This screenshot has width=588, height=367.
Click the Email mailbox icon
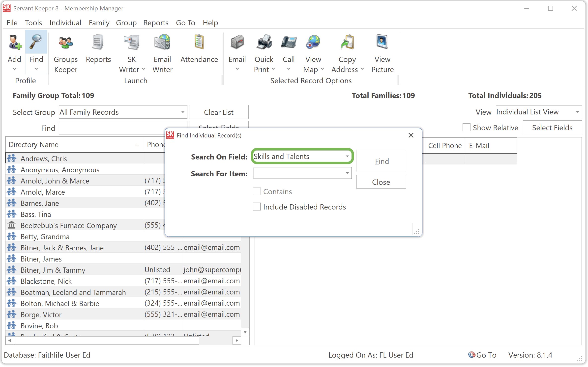(237, 42)
